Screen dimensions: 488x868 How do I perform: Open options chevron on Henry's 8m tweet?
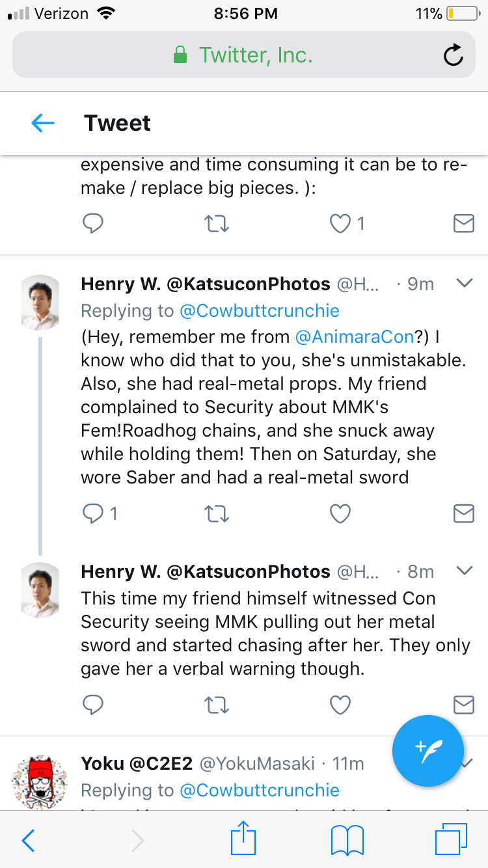tap(464, 571)
